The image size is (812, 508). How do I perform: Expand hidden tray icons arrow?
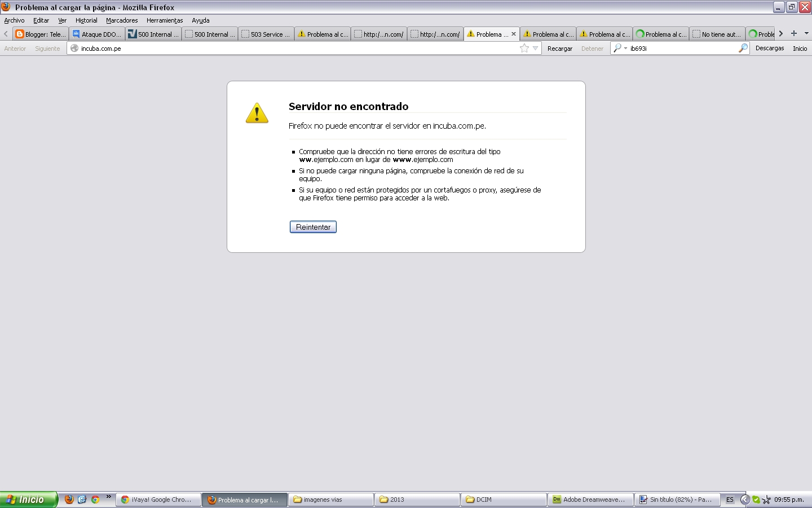745,500
